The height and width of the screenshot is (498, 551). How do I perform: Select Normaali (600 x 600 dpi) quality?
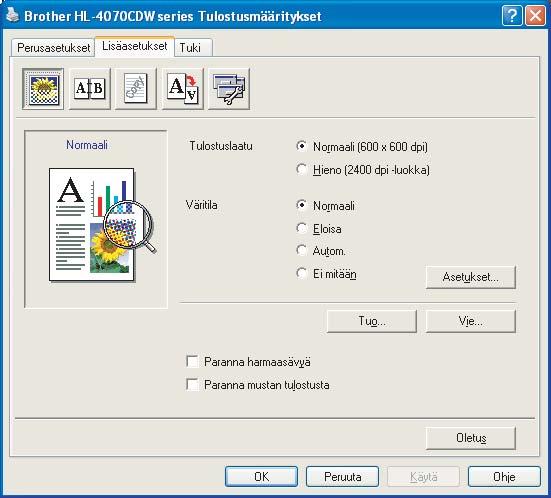(362, 146)
